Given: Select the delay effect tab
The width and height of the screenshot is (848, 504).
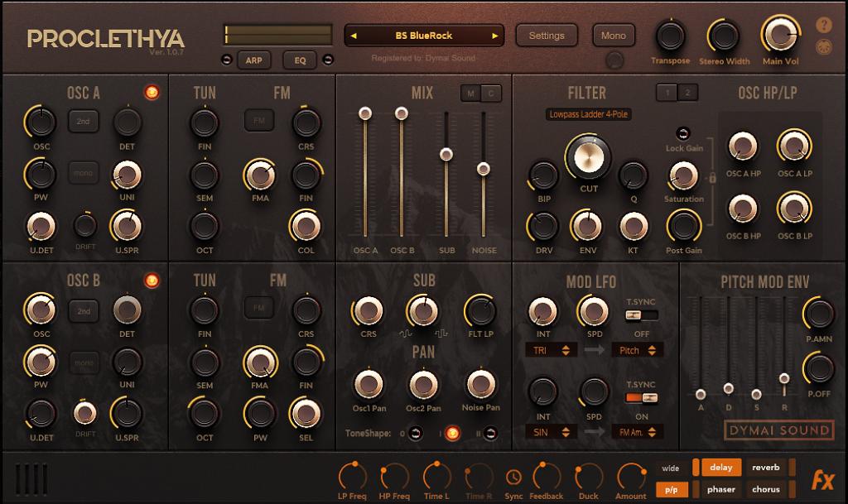Looking at the screenshot, I should tap(721, 468).
